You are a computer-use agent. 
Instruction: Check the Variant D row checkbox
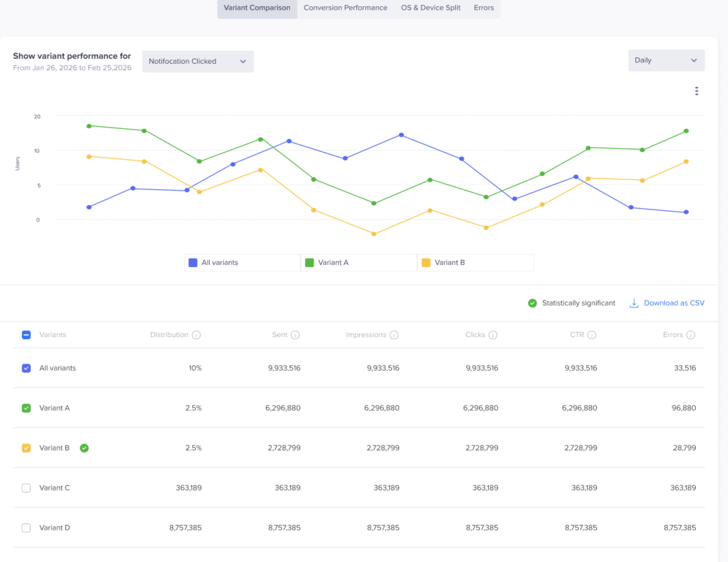tap(26, 528)
